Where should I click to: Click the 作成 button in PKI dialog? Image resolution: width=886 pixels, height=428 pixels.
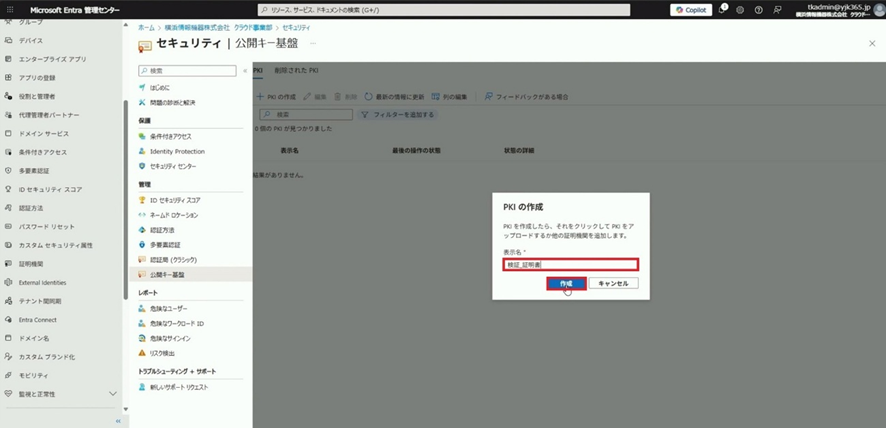pos(566,284)
